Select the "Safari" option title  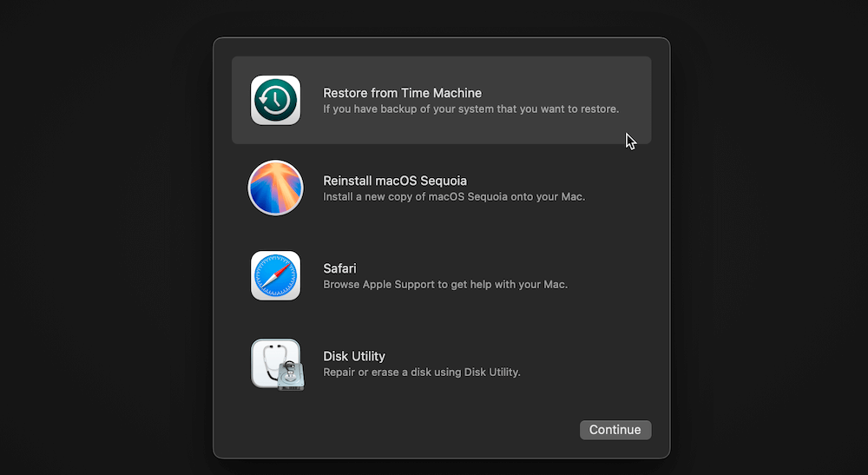[x=339, y=268]
